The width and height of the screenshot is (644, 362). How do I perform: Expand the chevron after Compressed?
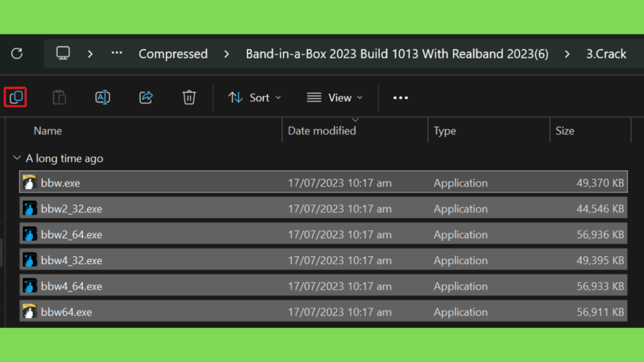point(226,54)
